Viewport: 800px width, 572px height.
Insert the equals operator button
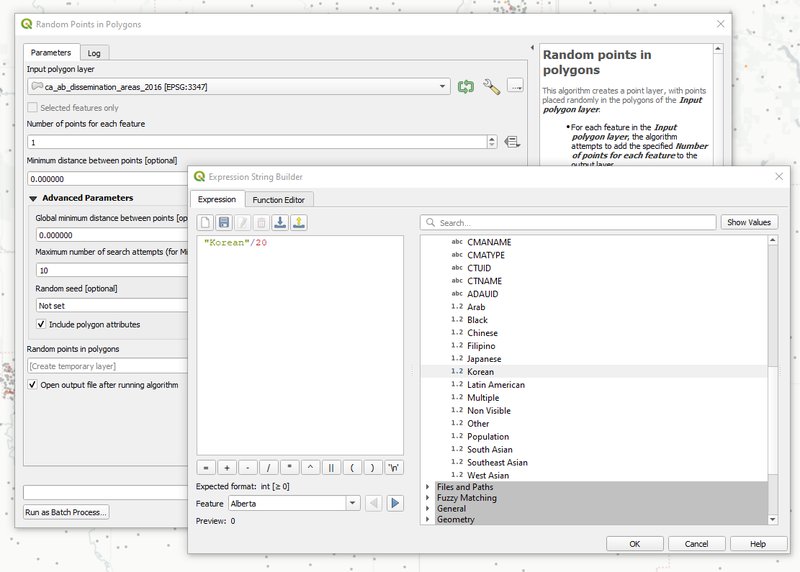tap(206, 467)
